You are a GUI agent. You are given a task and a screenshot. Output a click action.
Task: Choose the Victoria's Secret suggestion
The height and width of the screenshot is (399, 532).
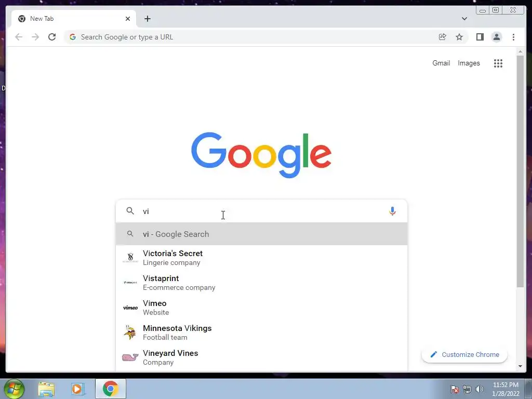click(261, 258)
